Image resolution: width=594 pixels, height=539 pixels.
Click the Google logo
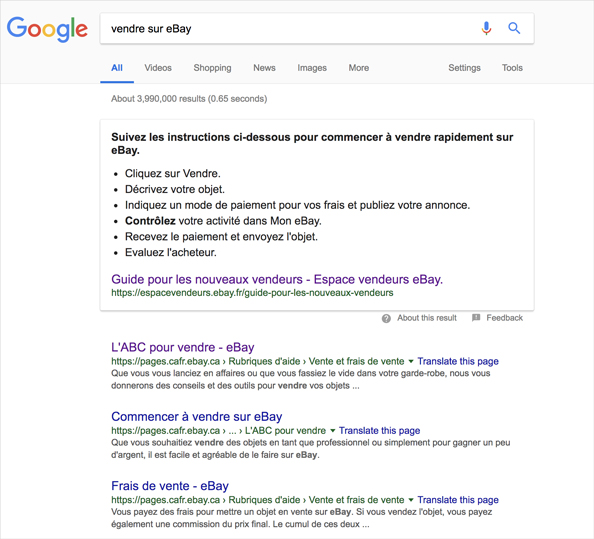tap(47, 29)
